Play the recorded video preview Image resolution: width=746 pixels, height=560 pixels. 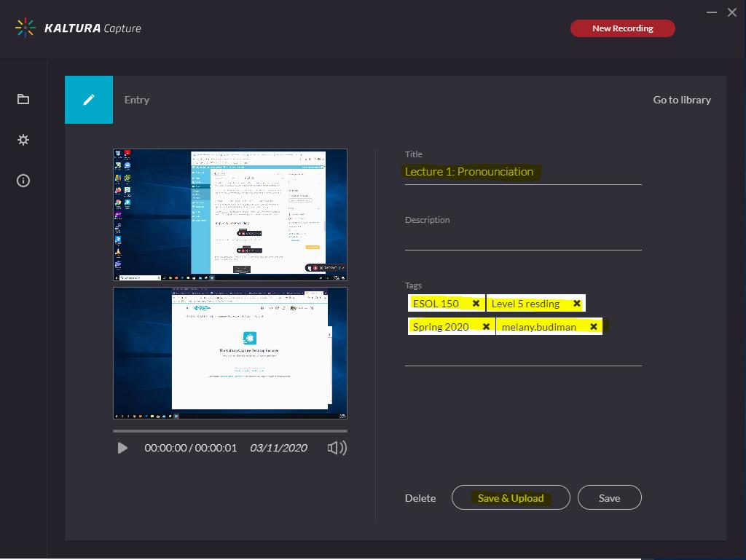click(x=122, y=447)
